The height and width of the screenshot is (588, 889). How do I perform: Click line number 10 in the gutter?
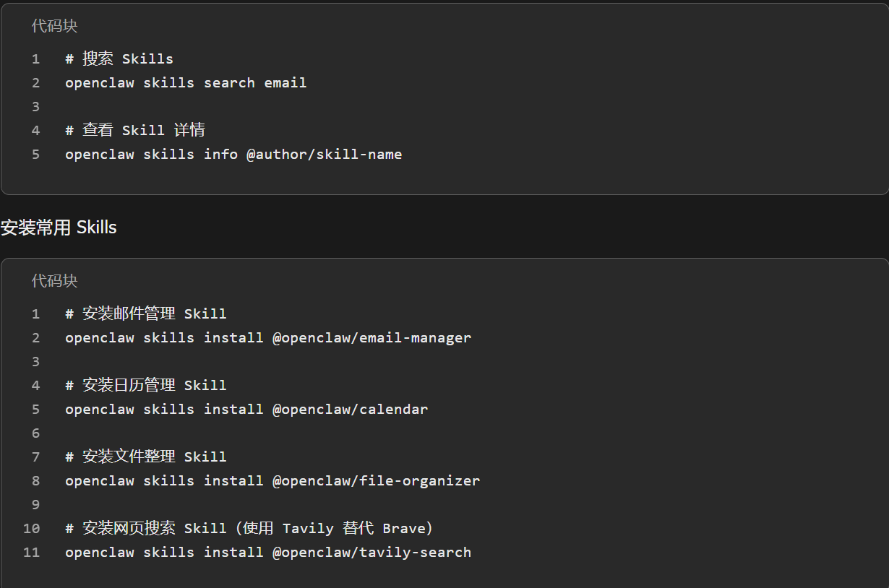31,529
